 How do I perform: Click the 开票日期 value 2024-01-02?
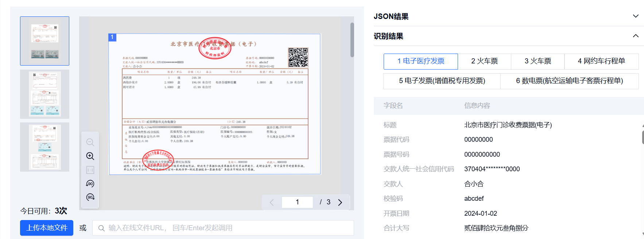(x=481, y=213)
